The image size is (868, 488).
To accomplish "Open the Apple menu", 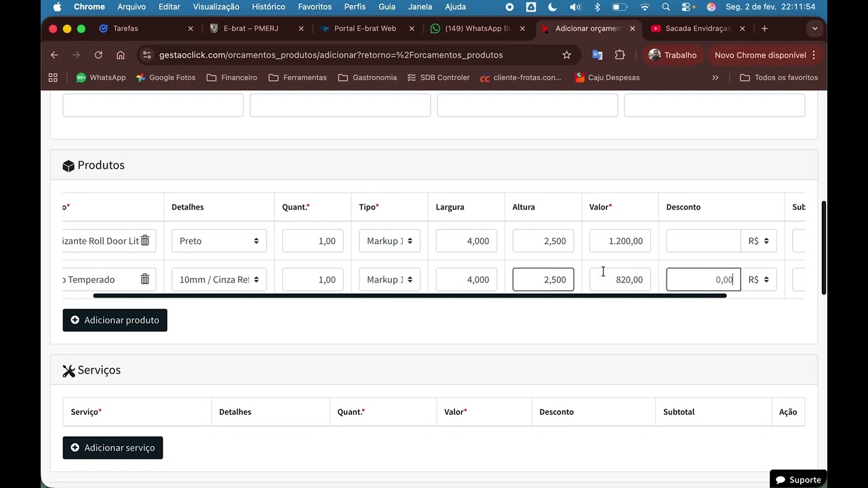I will (57, 7).
